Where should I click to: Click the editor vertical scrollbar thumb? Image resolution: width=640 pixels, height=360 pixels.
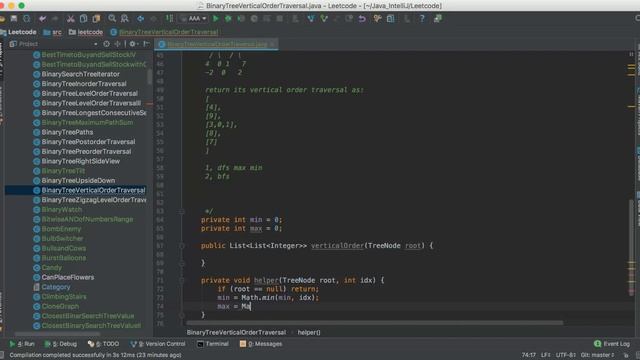pos(631,248)
